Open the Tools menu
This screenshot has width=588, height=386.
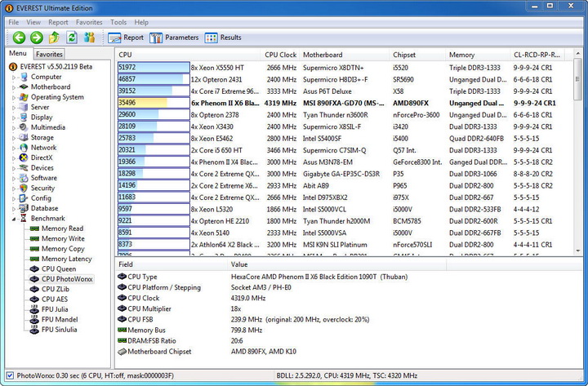pos(118,23)
